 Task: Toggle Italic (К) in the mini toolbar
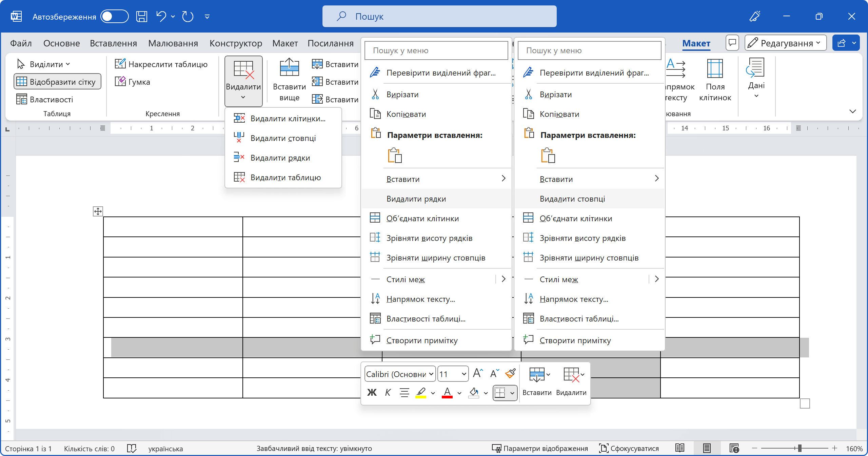pyautogui.click(x=388, y=393)
